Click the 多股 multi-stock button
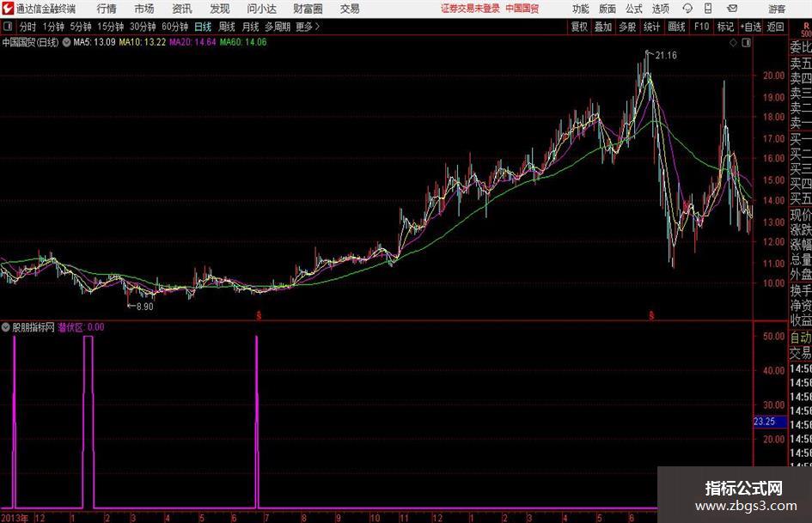The width and height of the screenshot is (812, 523). [x=627, y=27]
